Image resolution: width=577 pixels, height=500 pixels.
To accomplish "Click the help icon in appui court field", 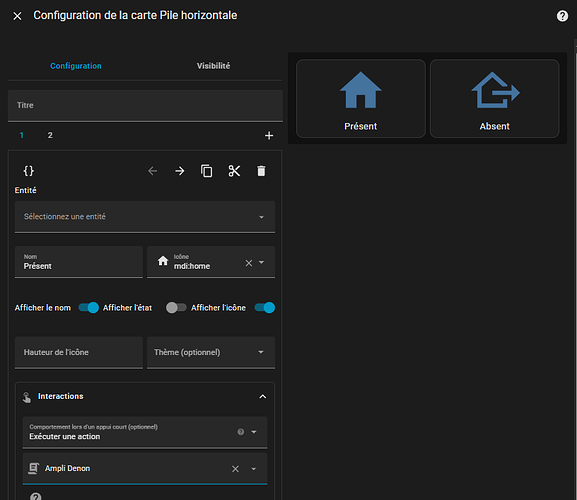I will [241, 432].
